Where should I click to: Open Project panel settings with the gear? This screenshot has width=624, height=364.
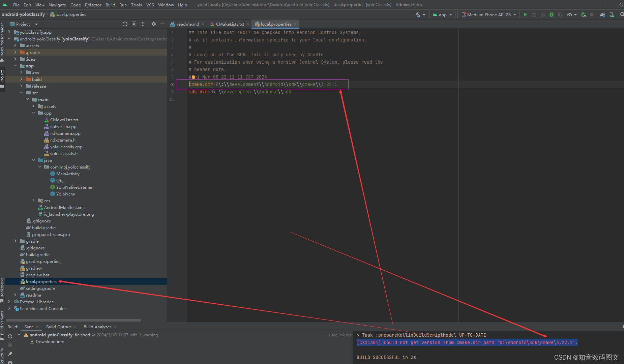click(154, 24)
